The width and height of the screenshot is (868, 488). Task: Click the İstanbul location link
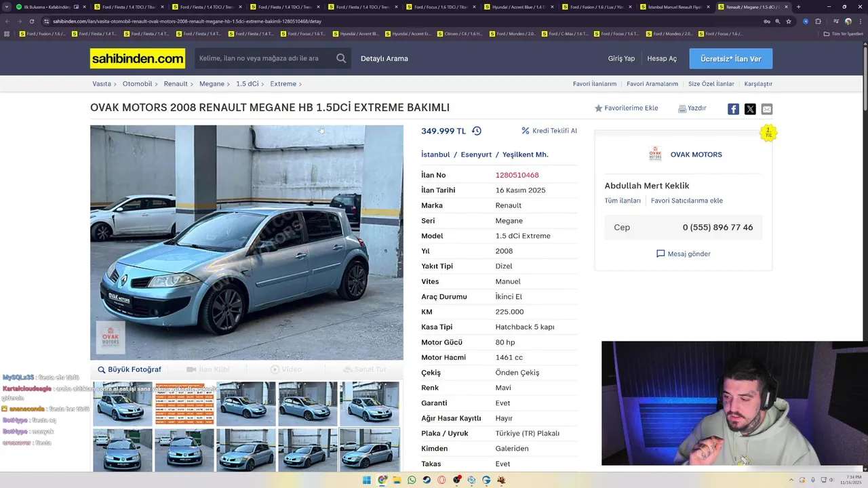[435, 155]
